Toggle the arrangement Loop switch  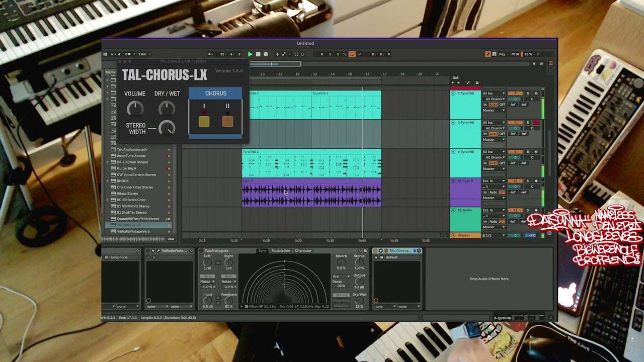[352, 54]
